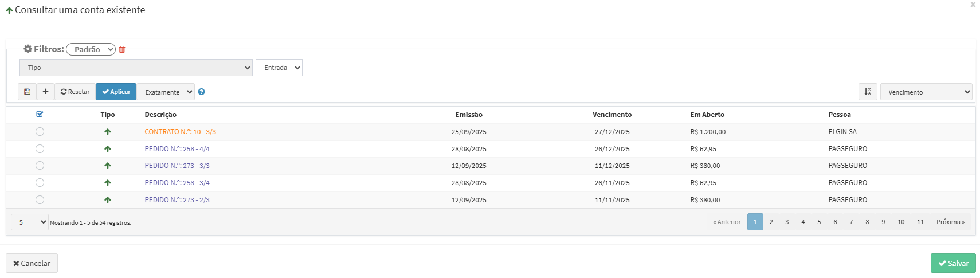Open the Padrão filter preset dropdown
980x278 pixels.
(x=91, y=49)
